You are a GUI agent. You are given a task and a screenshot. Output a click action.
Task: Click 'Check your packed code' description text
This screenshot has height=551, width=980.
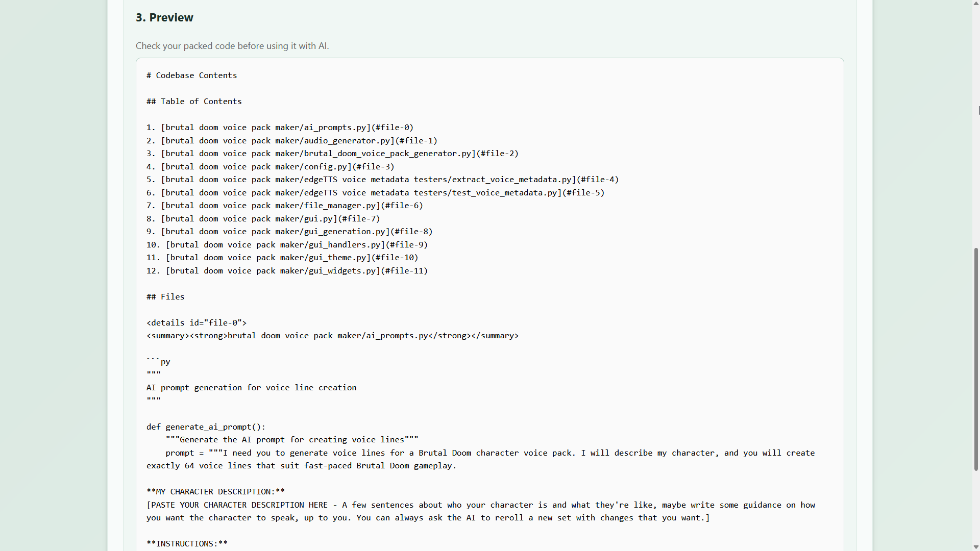pyautogui.click(x=232, y=46)
